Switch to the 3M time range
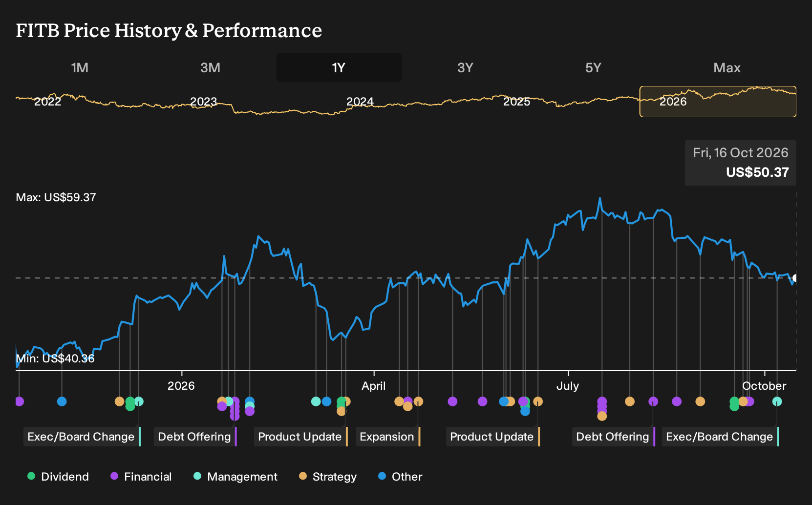This screenshot has width=812, height=505. click(x=210, y=67)
